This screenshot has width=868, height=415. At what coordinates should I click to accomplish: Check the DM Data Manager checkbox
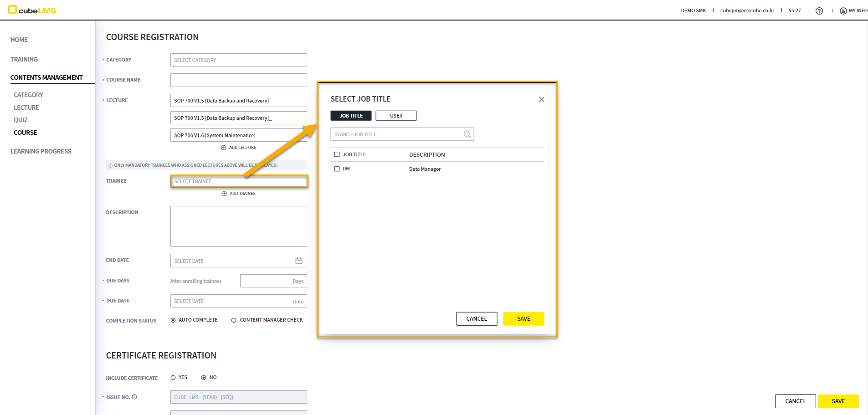pos(337,169)
